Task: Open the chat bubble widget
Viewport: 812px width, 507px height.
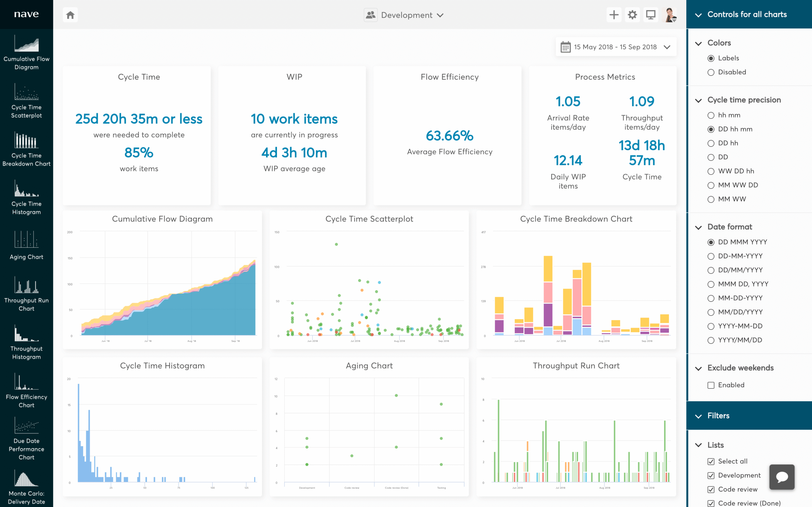Action: pos(782,477)
